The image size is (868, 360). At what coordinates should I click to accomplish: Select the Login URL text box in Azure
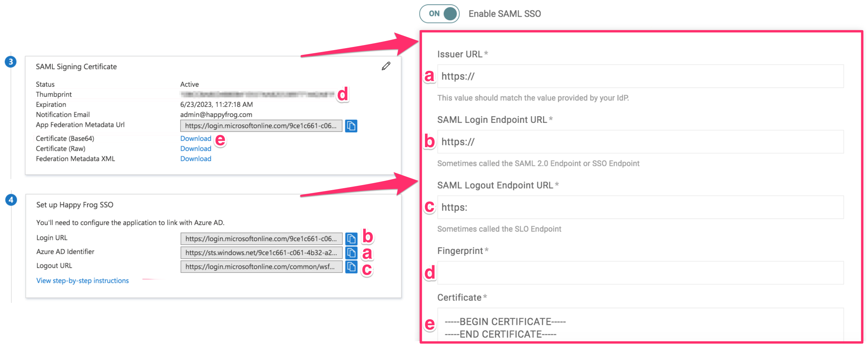click(261, 239)
